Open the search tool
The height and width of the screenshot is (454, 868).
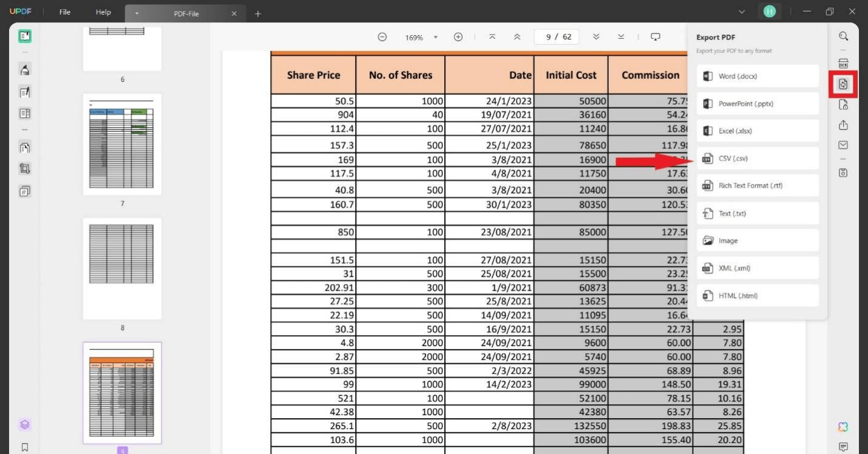tap(843, 36)
